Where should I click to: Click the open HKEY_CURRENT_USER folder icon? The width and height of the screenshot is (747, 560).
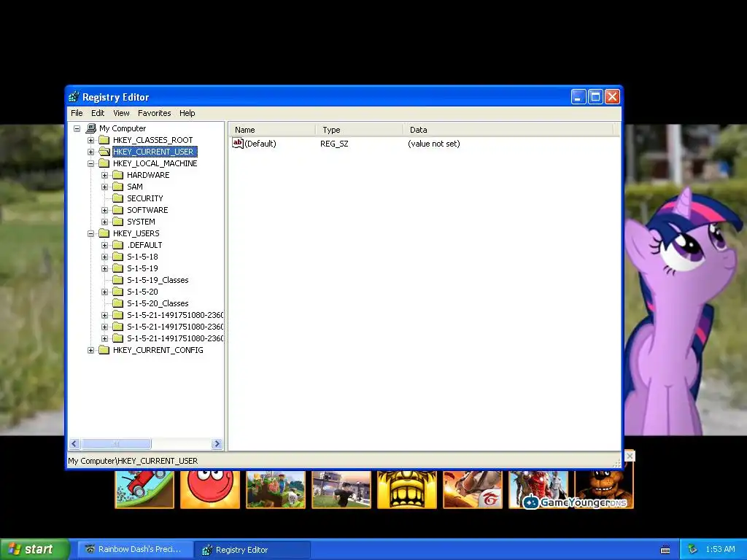coord(104,152)
